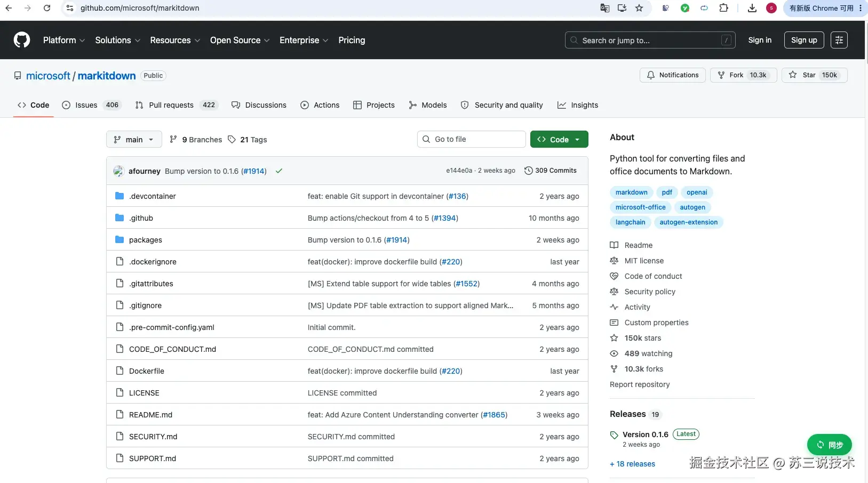Click the browser address bar URL

click(x=140, y=8)
